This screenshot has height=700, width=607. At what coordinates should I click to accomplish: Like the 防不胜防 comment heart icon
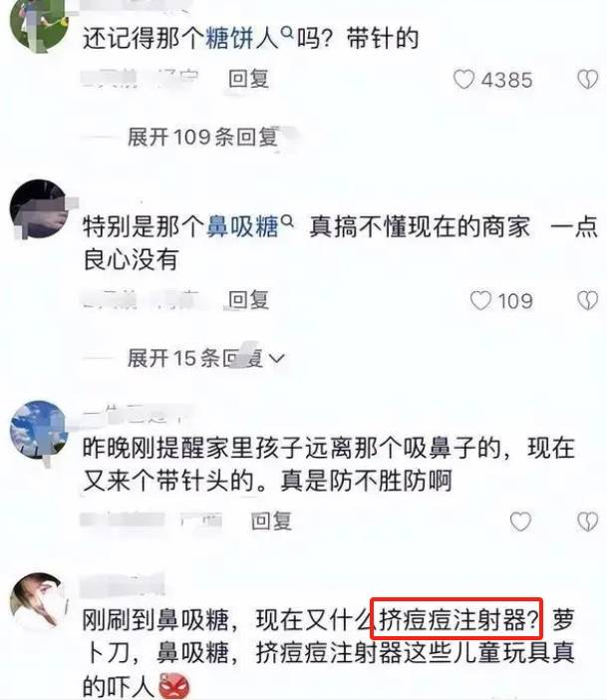coord(520,521)
